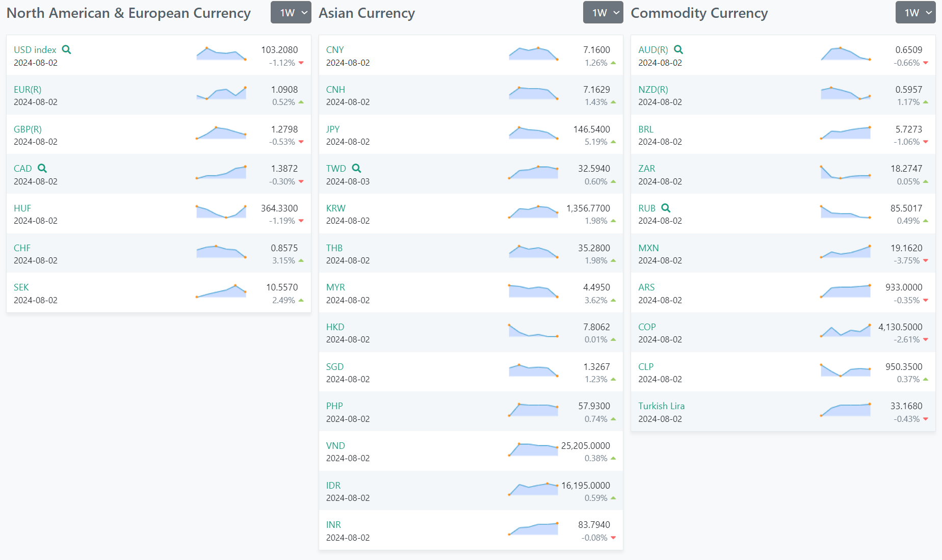The width and height of the screenshot is (942, 560).
Task: Open the KRW currency link
Action: [336, 208]
